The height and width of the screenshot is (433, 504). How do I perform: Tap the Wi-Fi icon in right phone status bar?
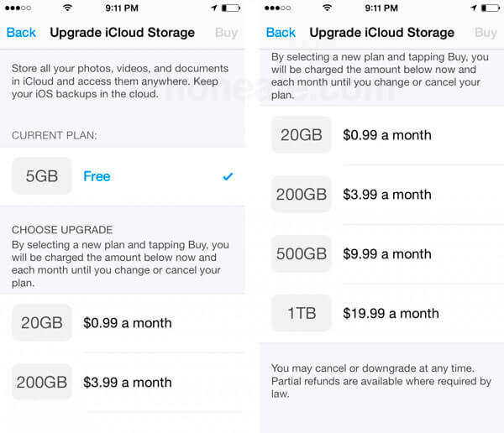coord(326,8)
